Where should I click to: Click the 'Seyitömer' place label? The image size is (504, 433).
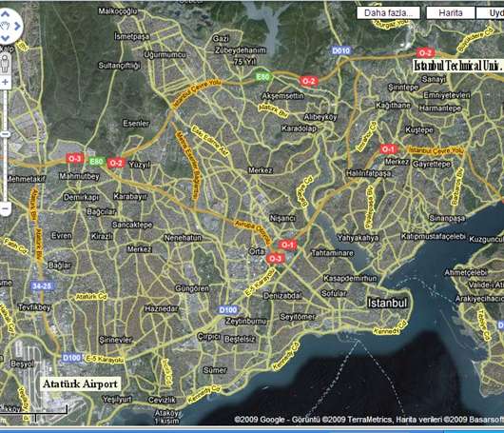pyautogui.click(x=298, y=317)
